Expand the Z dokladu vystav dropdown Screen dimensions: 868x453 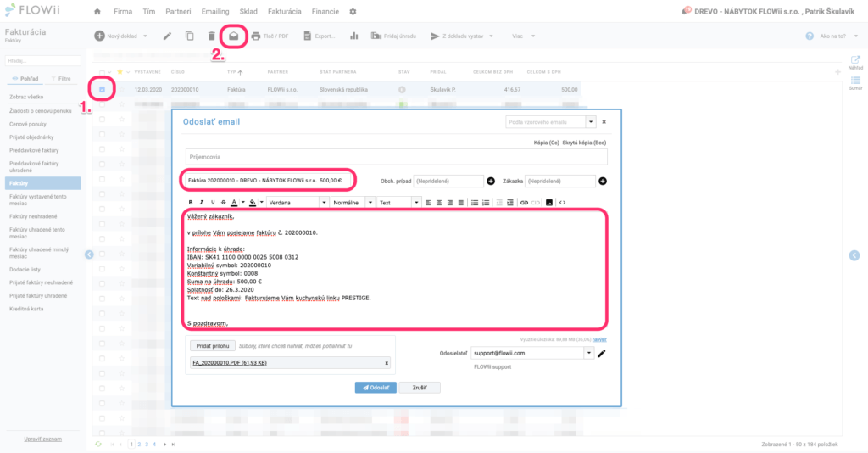[x=491, y=36]
